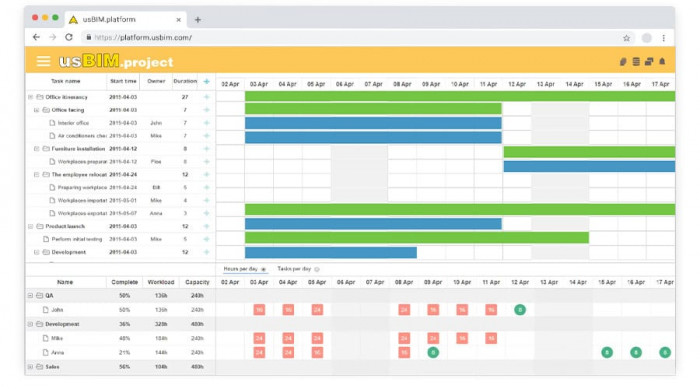Collapse the Furniture installation task group
Image resolution: width=700 pixels, height=389 pixels.
pos(37,149)
